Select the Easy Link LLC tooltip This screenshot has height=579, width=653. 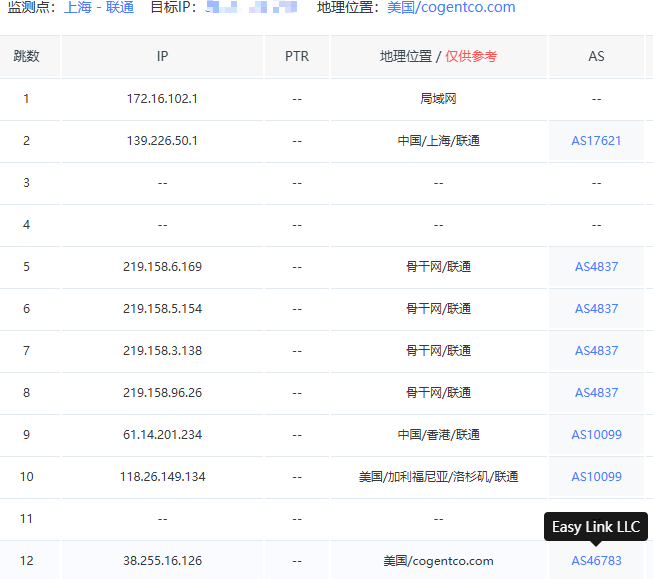(x=596, y=527)
